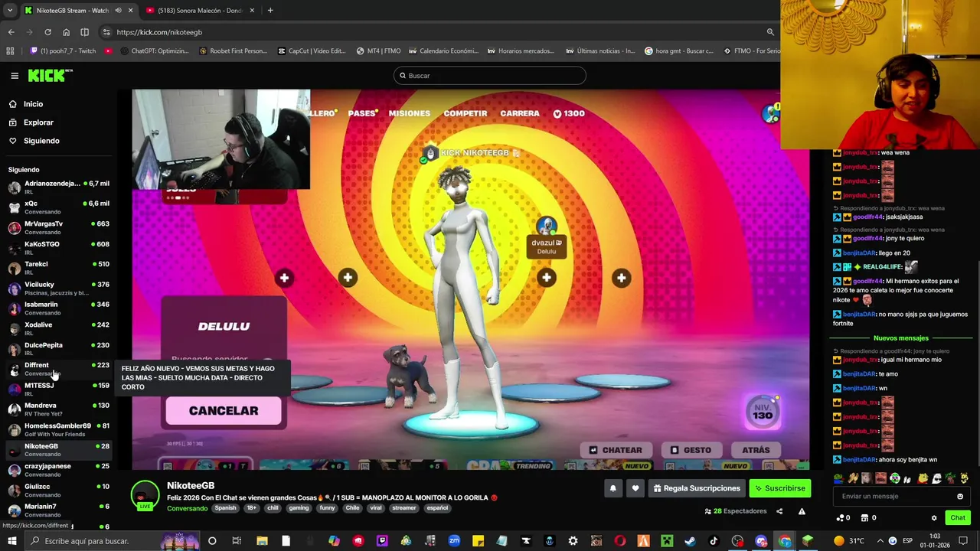
Task: Click the Chile stream tag
Action: tap(352, 508)
